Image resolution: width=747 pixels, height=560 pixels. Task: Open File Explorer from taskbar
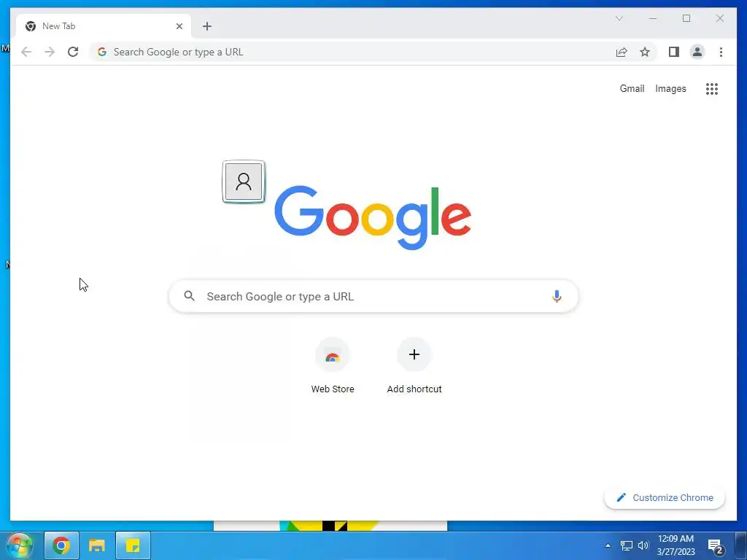[97, 545]
